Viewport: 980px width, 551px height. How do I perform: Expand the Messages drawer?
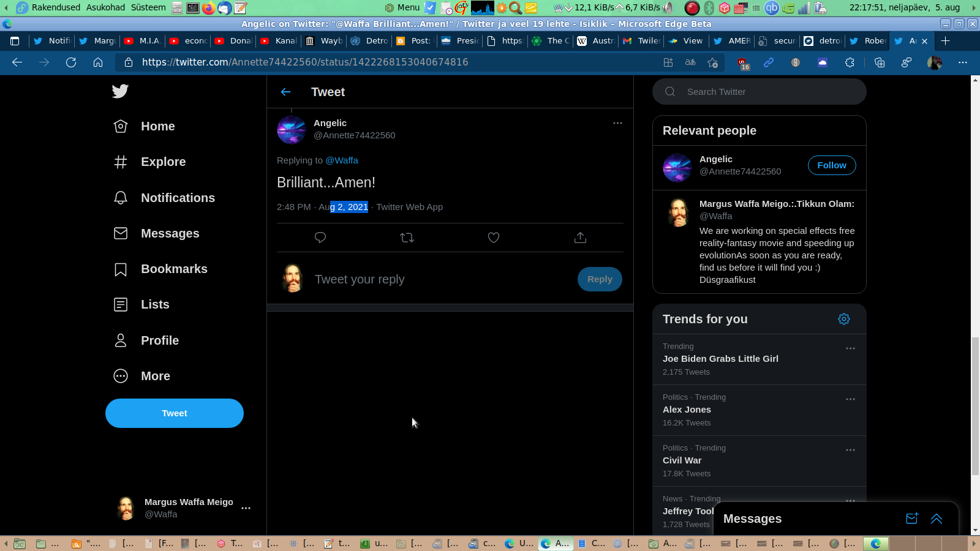coord(937,519)
